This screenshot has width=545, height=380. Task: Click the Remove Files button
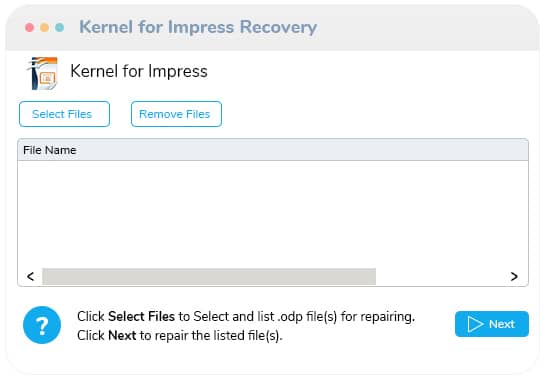[x=176, y=114]
